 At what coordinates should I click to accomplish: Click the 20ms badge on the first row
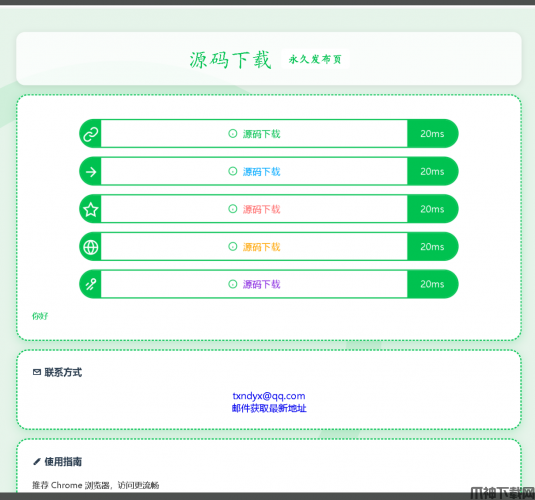pos(432,134)
